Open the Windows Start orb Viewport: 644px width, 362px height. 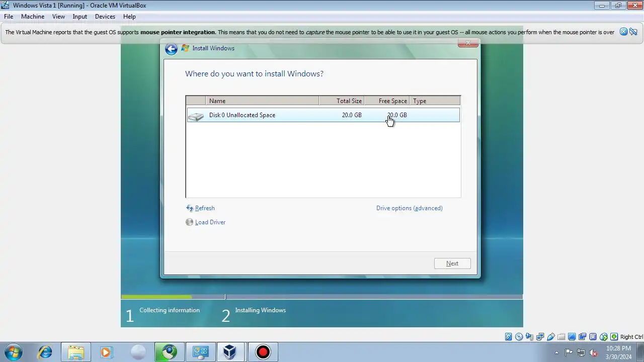[x=14, y=352]
